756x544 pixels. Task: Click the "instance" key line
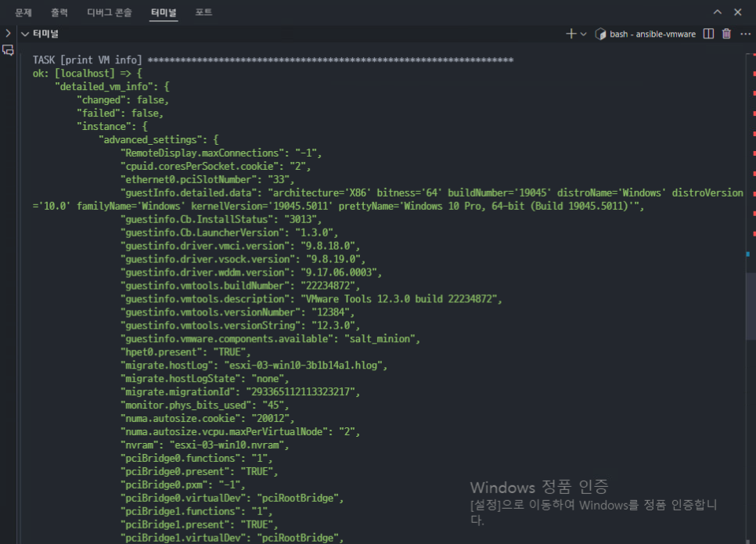pos(112,126)
